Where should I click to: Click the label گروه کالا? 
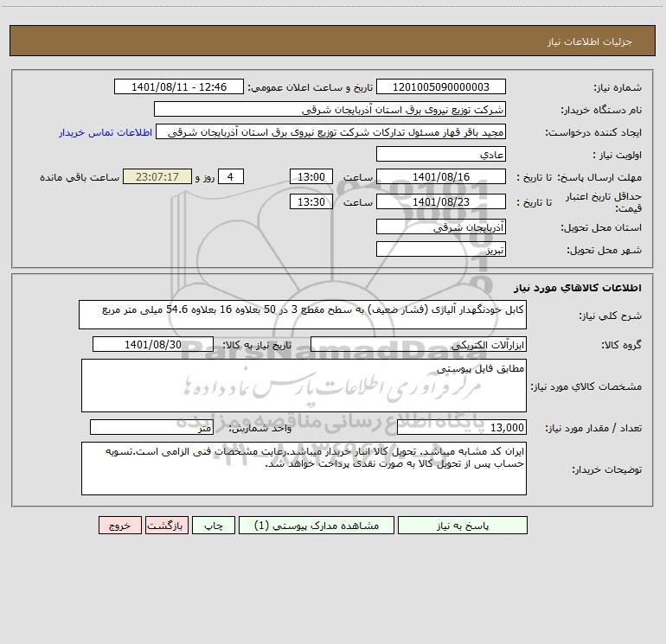(621, 346)
